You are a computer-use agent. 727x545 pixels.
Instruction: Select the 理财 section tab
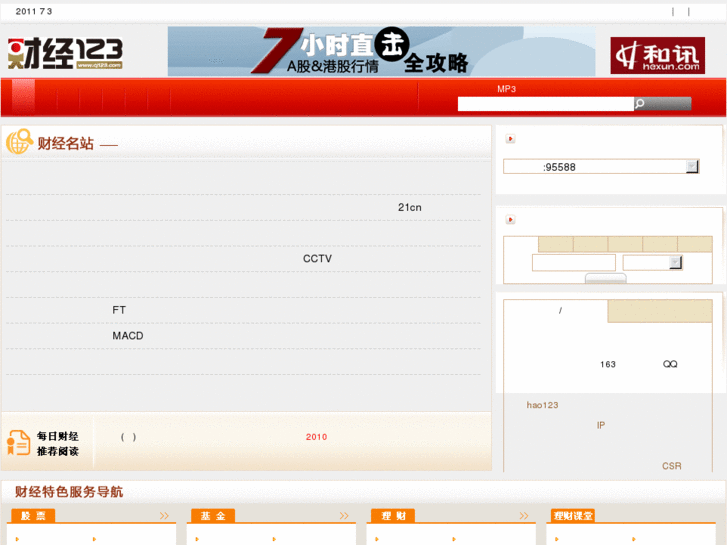[393, 516]
